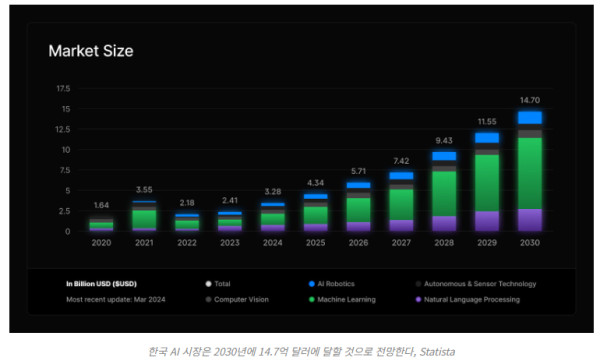Click the 2028 bar's green segment

[444, 194]
